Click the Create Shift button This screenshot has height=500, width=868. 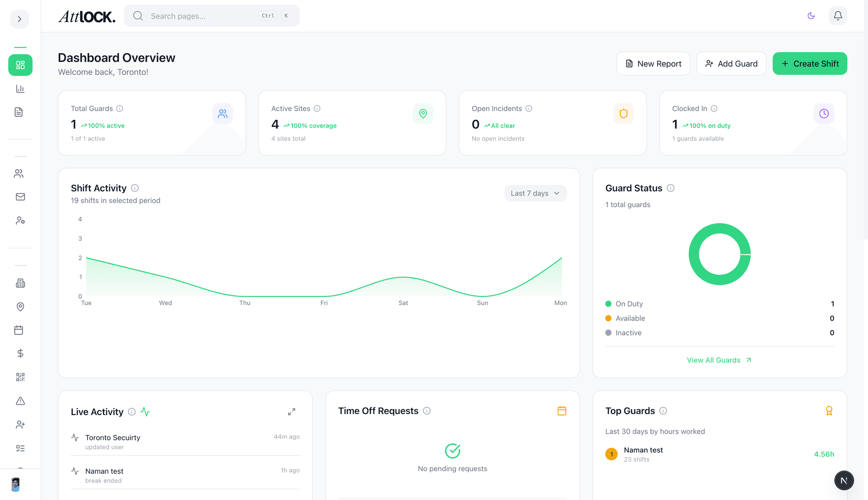tap(810, 63)
